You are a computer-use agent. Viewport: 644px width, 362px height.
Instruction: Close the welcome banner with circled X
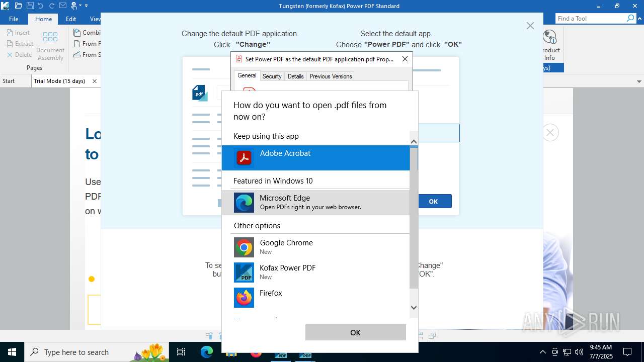point(550,132)
